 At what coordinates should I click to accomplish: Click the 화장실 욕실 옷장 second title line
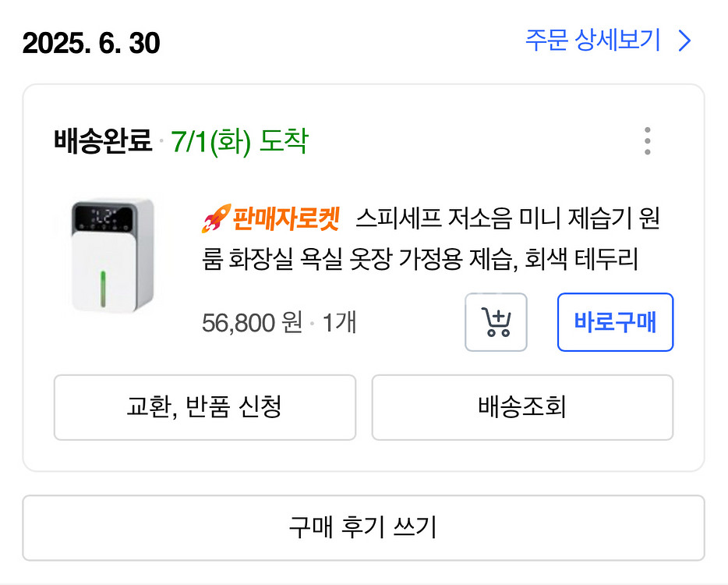[x=419, y=259]
